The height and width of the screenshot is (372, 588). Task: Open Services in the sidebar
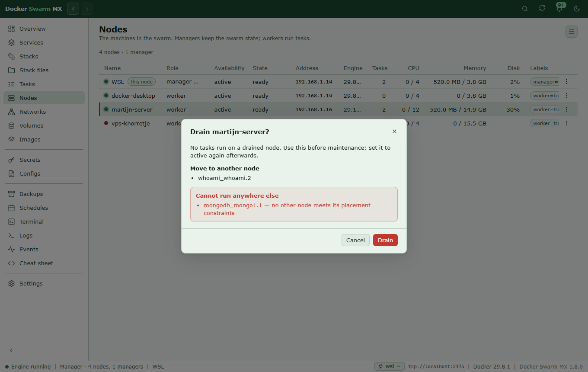pyautogui.click(x=44, y=42)
